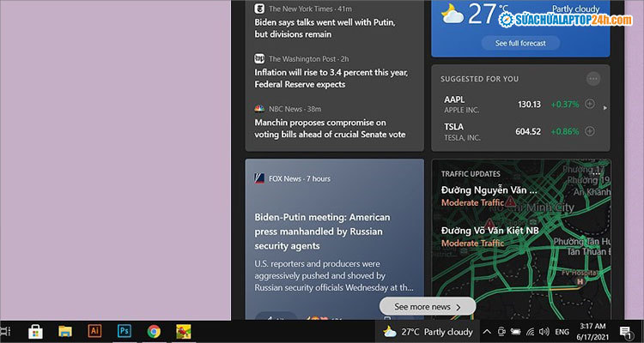Click the 27°C Partly cloudy taskbar widget

pyautogui.click(x=428, y=332)
